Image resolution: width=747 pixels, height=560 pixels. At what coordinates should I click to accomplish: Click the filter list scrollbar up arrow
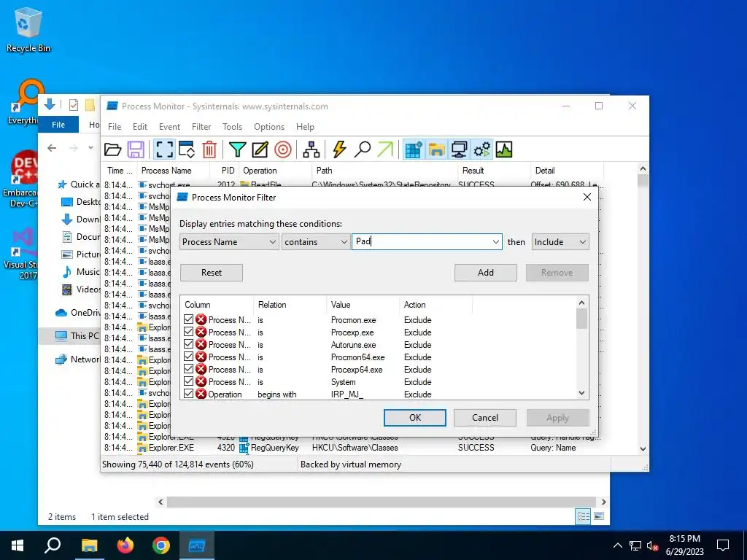pyautogui.click(x=581, y=303)
